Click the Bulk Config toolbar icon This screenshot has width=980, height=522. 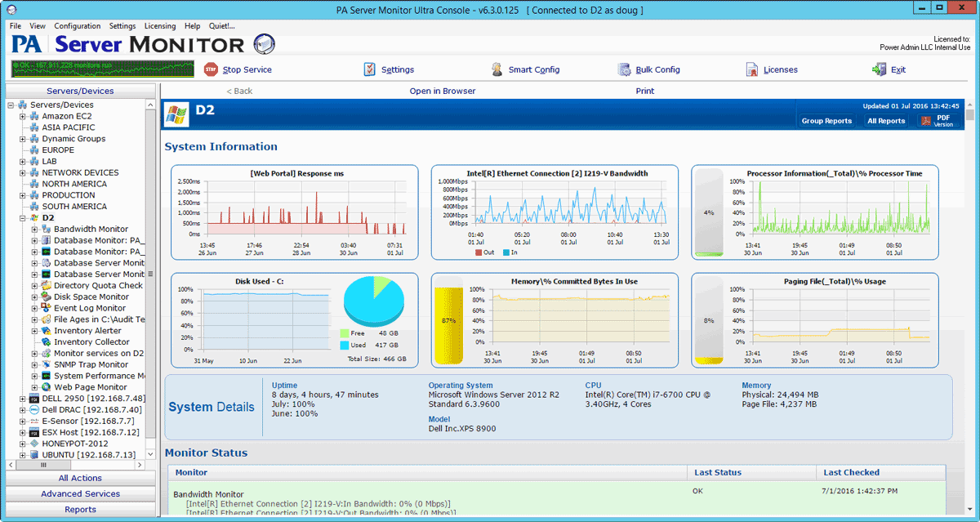coord(624,69)
